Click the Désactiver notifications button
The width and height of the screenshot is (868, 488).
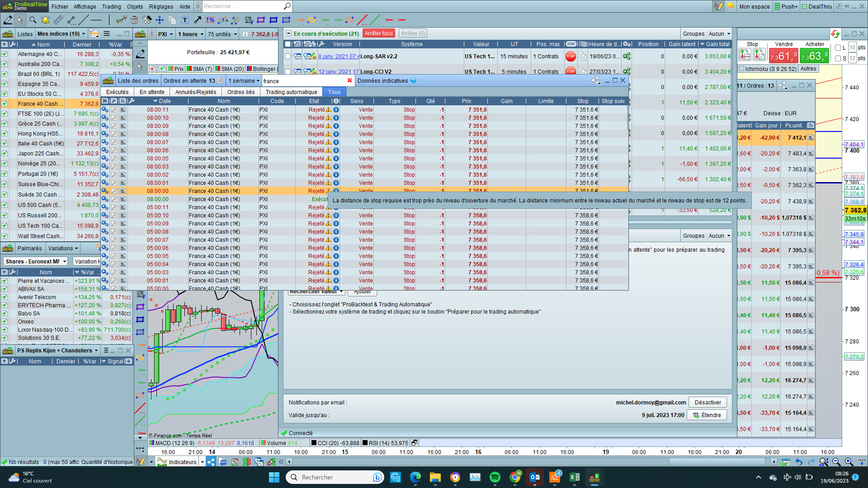click(x=708, y=402)
